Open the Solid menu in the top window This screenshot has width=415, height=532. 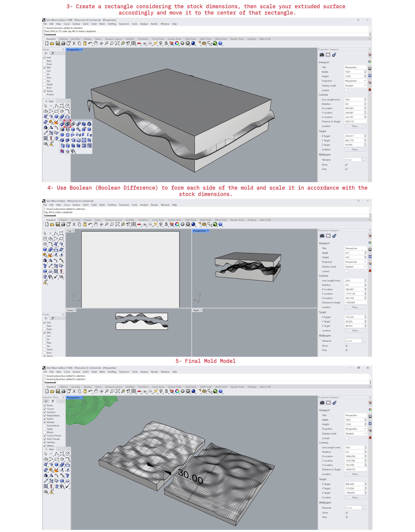tap(94, 24)
